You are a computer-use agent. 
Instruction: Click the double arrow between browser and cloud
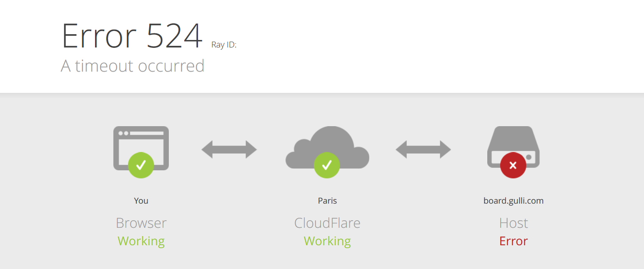pos(229,149)
